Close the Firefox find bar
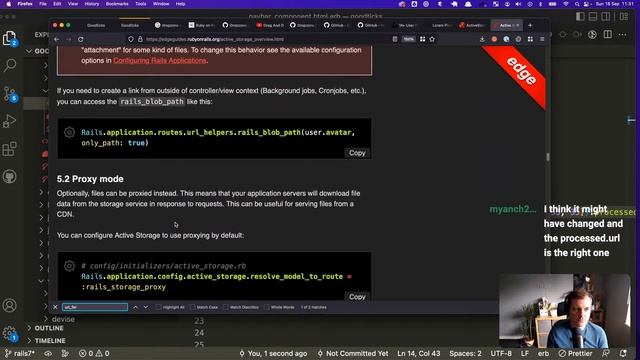This screenshot has height=360, width=640. point(56,307)
